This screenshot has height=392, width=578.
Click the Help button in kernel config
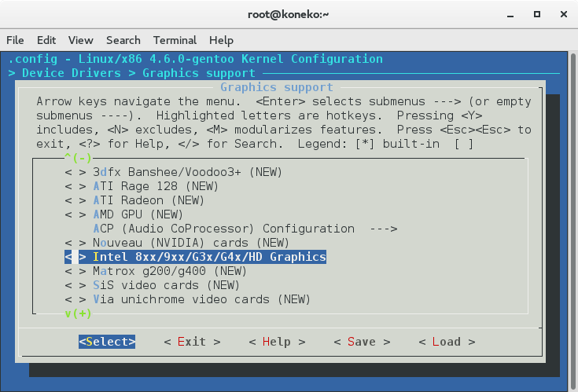tap(277, 342)
